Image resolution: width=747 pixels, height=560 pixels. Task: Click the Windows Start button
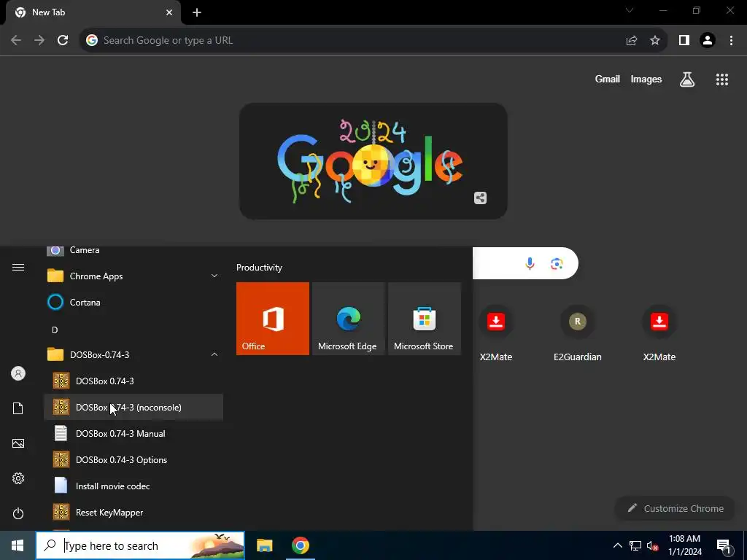[x=18, y=545]
